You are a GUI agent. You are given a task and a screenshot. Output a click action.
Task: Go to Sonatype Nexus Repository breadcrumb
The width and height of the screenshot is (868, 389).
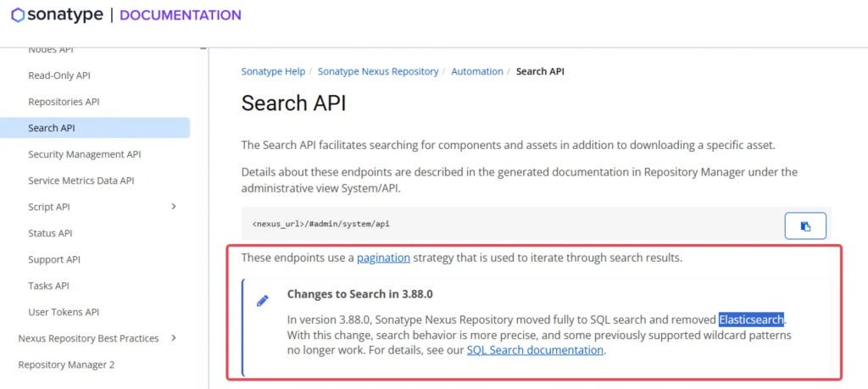coord(378,71)
